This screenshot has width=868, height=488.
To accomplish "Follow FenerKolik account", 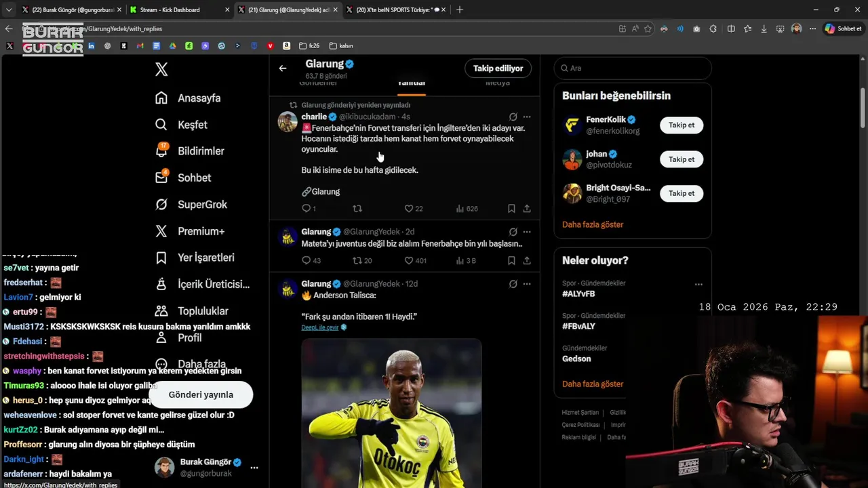I will (x=682, y=125).
